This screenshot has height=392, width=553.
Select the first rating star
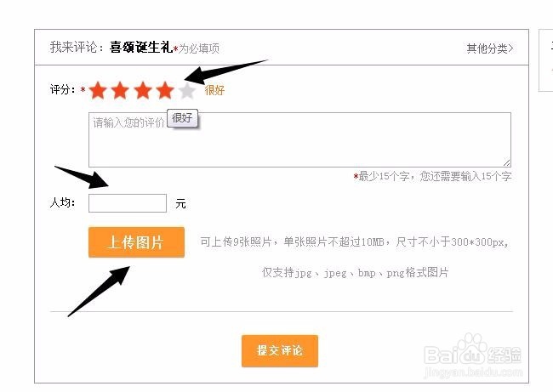[x=98, y=90]
